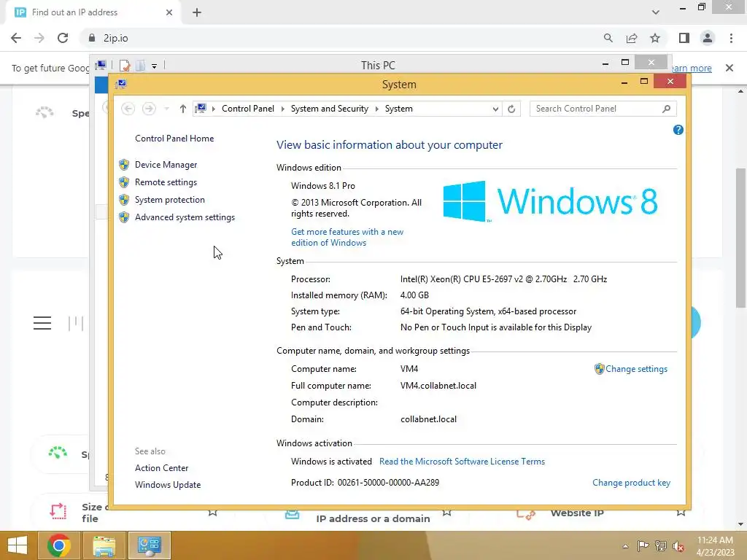The image size is (747, 560).
Task: Click New folder icon in This PC toolbar
Action: pyautogui.click(x=141, y=65)
